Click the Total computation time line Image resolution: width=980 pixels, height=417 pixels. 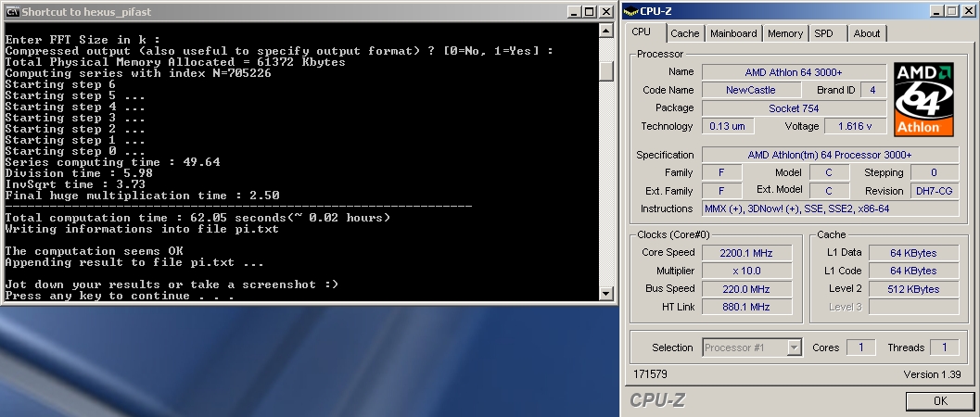tap(197, 218)
